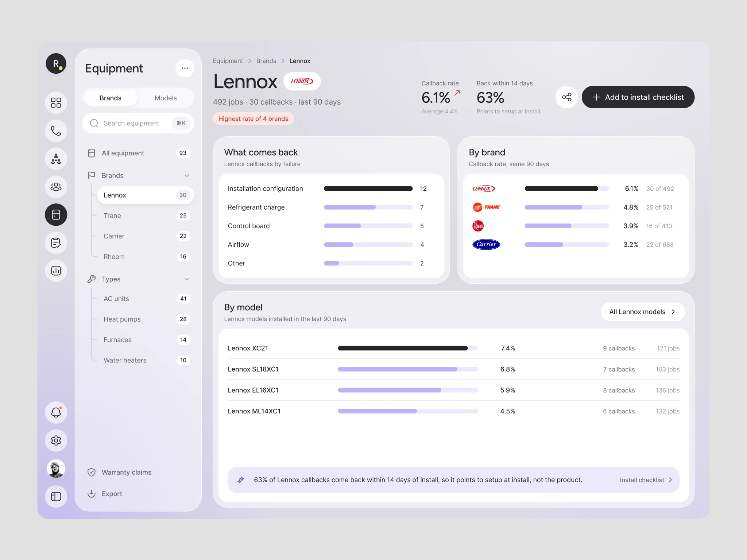Click the Installation configuration bar
The image size is (747, 560).
368,188
